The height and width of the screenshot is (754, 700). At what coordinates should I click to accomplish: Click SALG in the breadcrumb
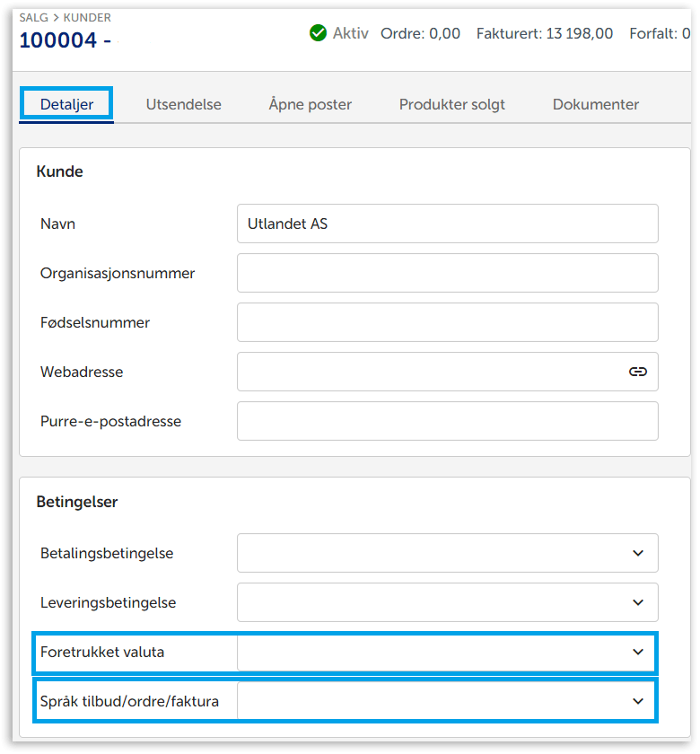pos(34,17)
